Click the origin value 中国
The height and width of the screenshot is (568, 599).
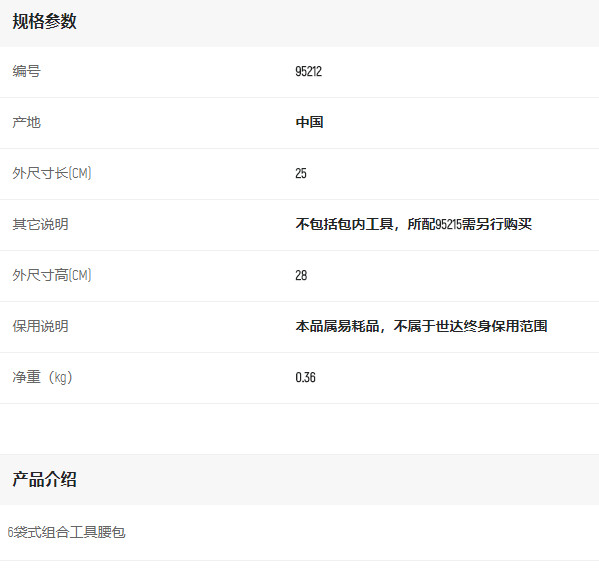(309, 122)
